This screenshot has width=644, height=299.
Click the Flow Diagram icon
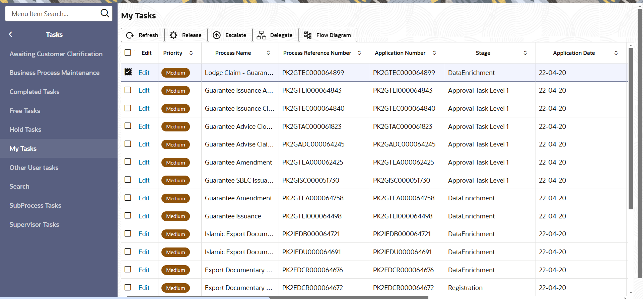(x=308, y=35)
